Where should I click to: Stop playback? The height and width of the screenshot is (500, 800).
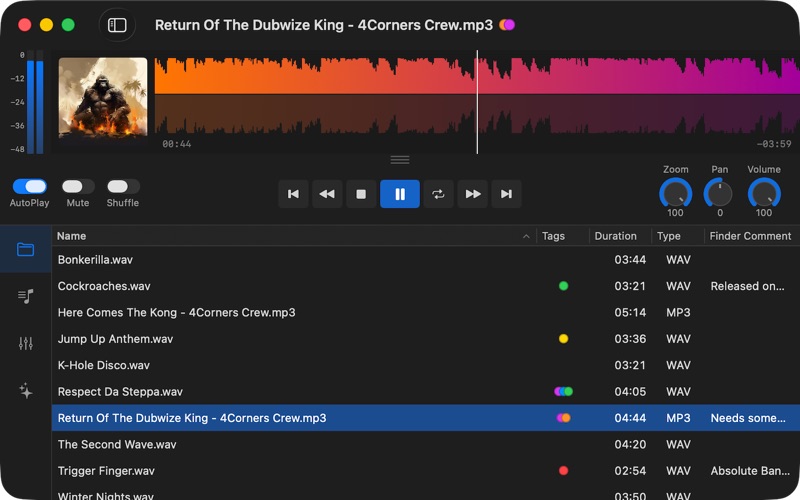coord(361,194)
